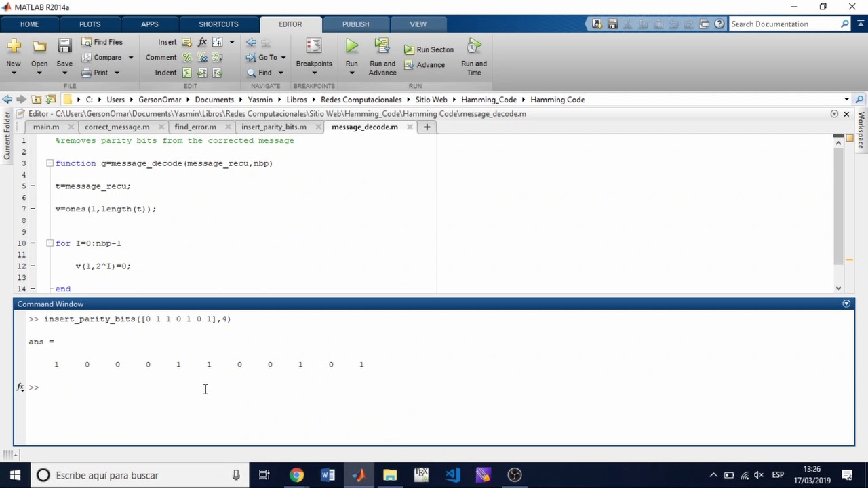Click Find Files in the FILE group
The width and height of the screenshot is (868, 488).
(x=102, y=42)
